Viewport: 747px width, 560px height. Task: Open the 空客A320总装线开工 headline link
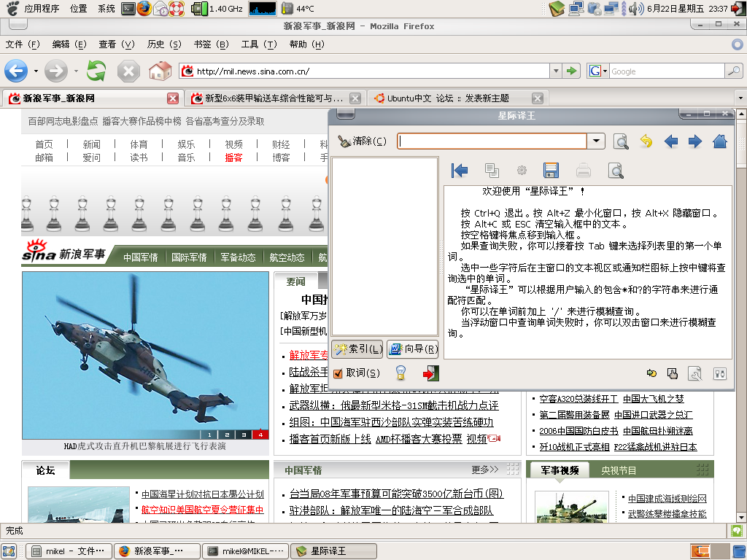coord(578,399)
